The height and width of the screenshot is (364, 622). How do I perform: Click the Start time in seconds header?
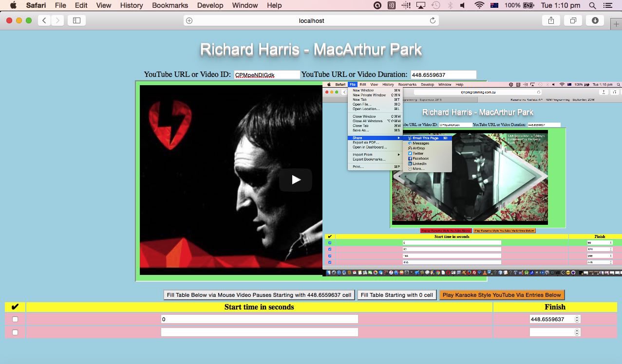click(259, 307)
